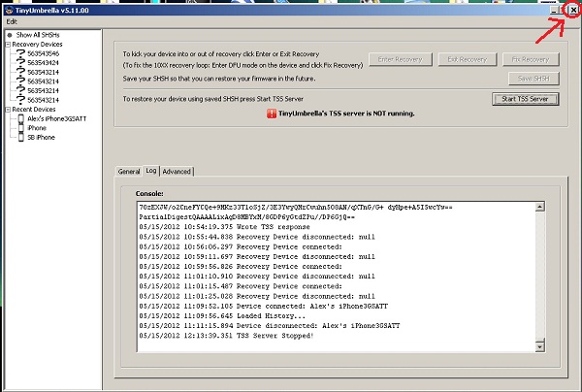Click the 10:56:06.297 Recovery Device connected line

coord(241,246)
